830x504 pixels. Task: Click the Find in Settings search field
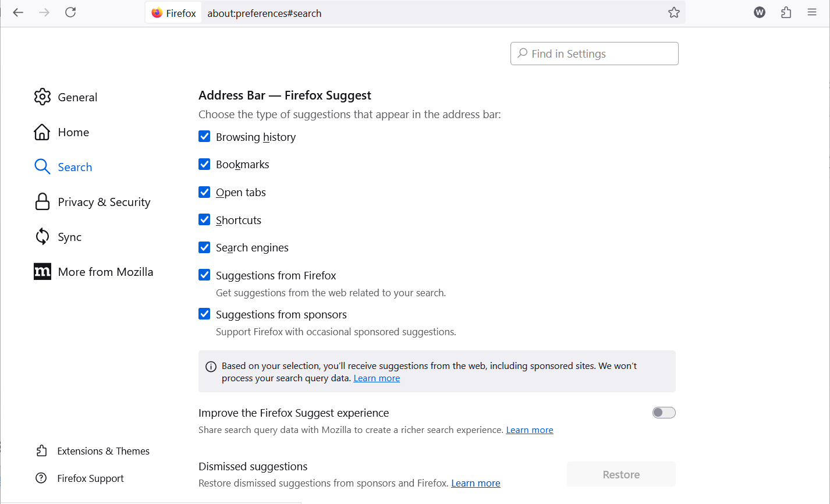pyautogui.click(x=594, y=53)
